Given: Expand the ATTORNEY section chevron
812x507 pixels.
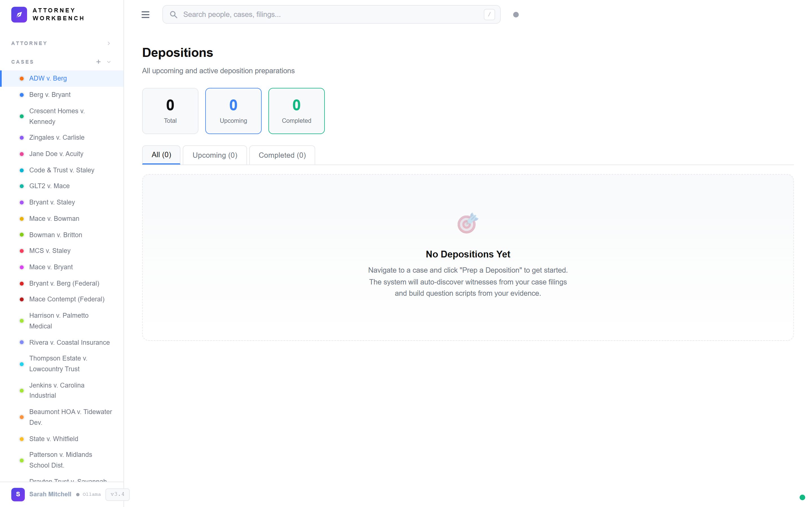Looking at the screenshot, I should click(x=108, y=43).
